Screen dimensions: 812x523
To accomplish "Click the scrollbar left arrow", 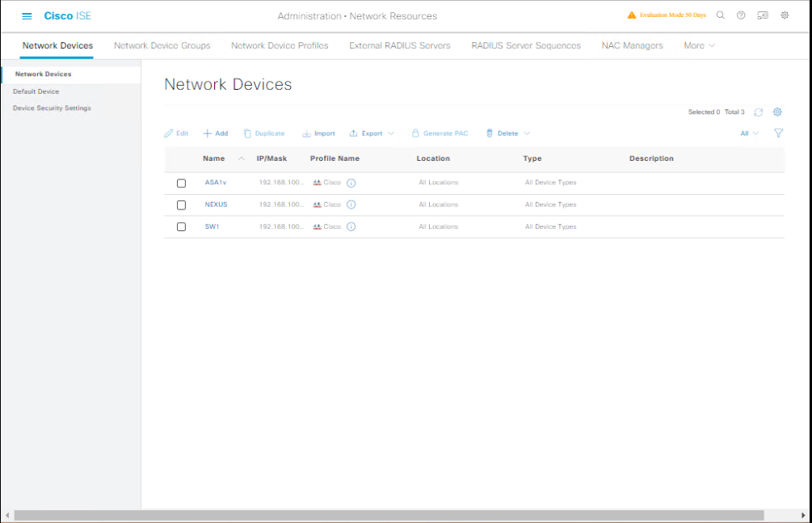I will tap(7, 515).
